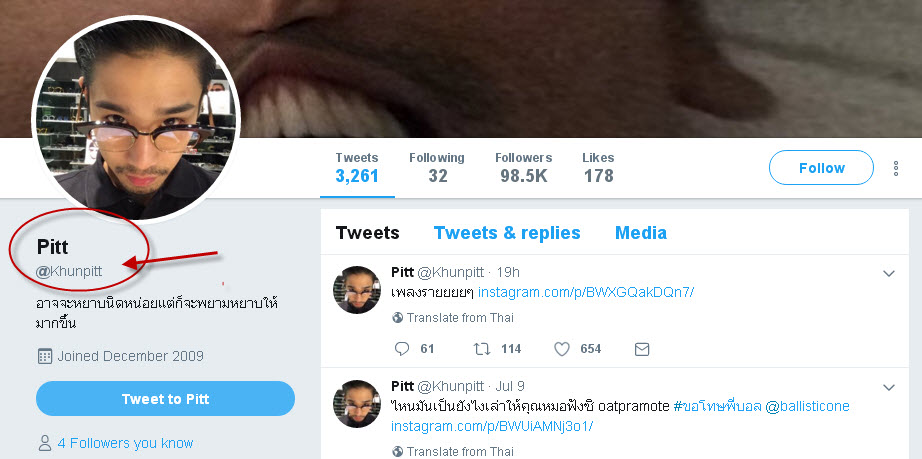The image size is (922, 459).
Task: Expand dropdown arrow on the 19h tweet
Action: (889, 273)
